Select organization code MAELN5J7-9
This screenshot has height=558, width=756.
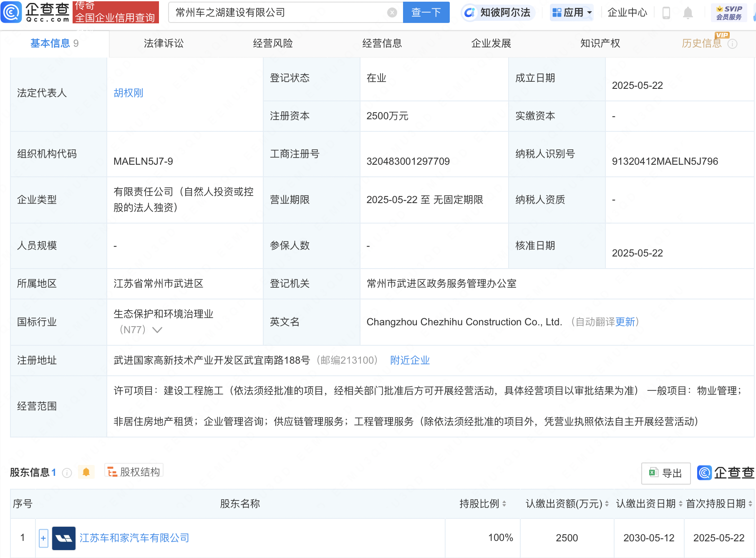(143, 161)
